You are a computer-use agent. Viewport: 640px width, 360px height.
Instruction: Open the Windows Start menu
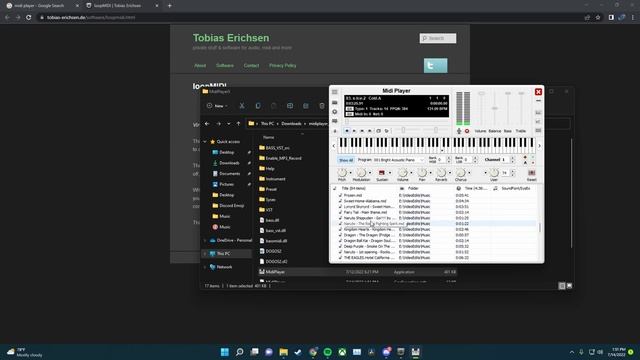click(x=224, y=352)
